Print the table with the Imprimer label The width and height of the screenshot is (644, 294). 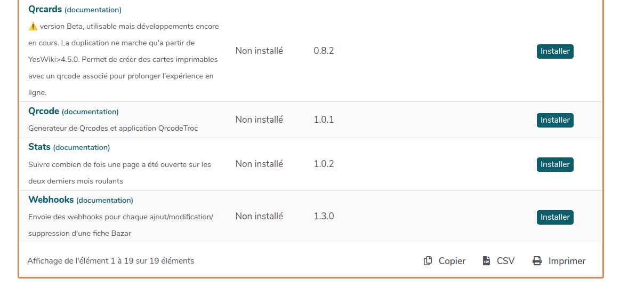tap(567, 261)
